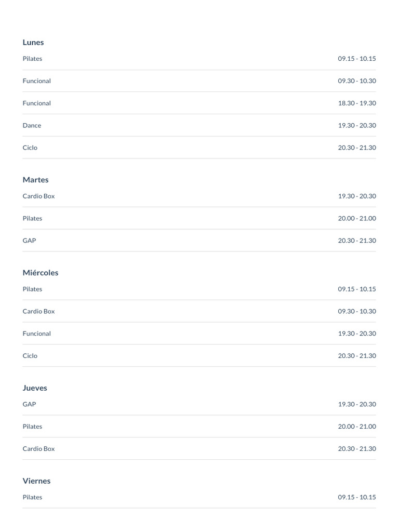Select the Ciclo class under Lunes

click(30, 148)
